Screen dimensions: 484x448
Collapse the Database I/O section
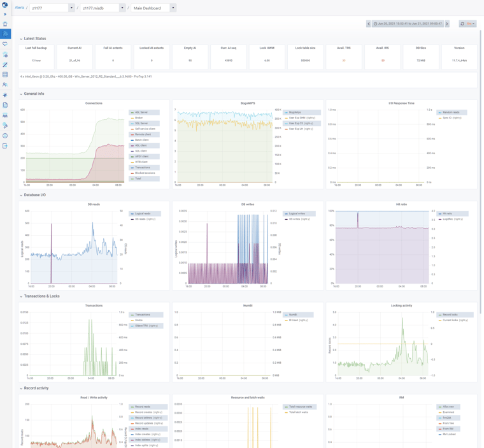32,195
